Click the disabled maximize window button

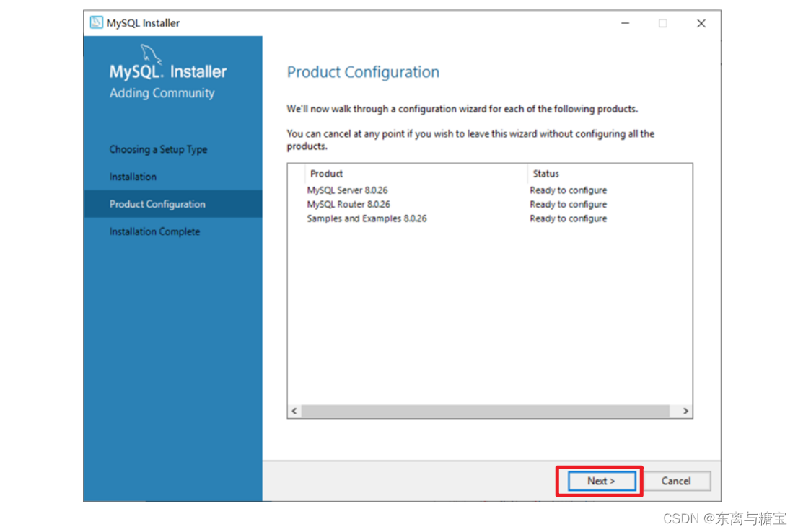tap(662, 23)
